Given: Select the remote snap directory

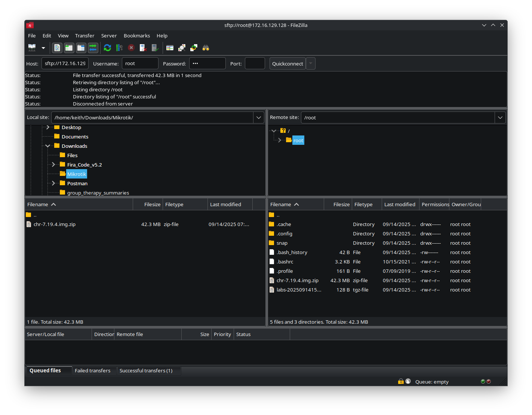Looking at the screenshot, I should tap(387, 243).
